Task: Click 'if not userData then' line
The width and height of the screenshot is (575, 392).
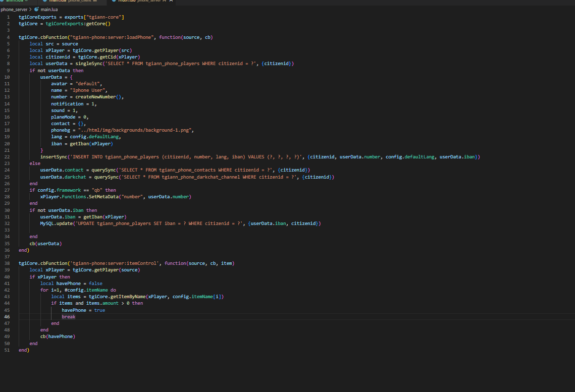Action: tap(57, 71)
